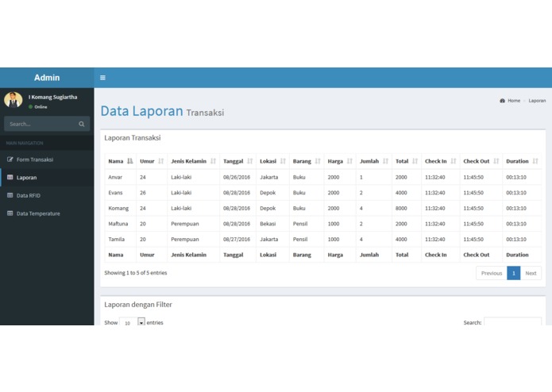552x392 pixels.
Task: Open Data Temperature menu item
Action: pyautogui.click(x=47, y=213)
